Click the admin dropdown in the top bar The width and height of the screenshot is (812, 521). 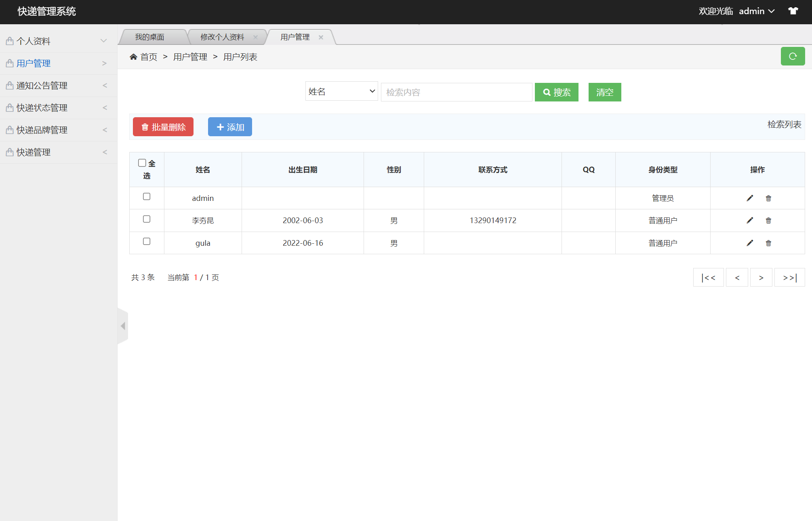tap(756, 11)
